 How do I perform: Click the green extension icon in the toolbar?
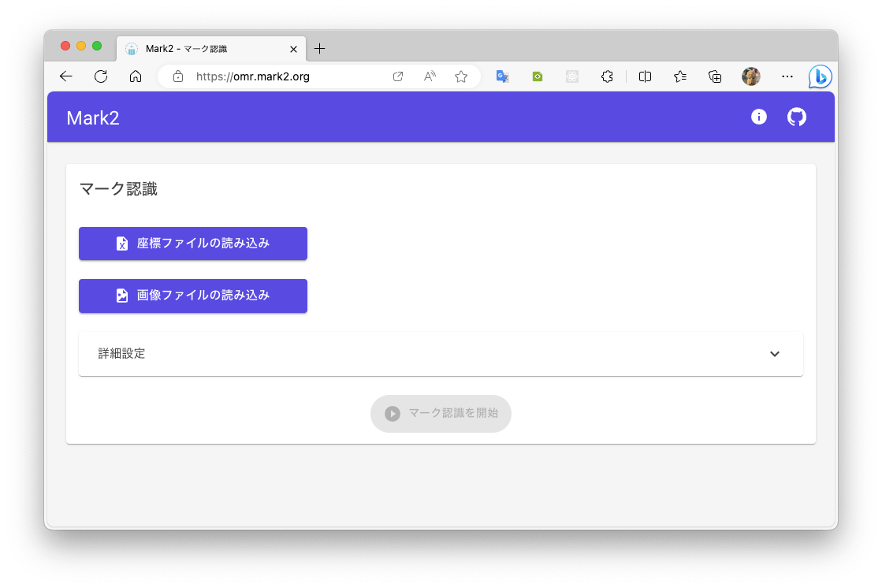point(538,76)
